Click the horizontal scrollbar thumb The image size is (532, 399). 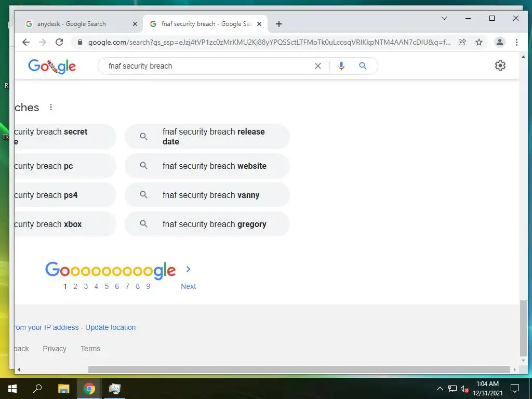point(299,369)
